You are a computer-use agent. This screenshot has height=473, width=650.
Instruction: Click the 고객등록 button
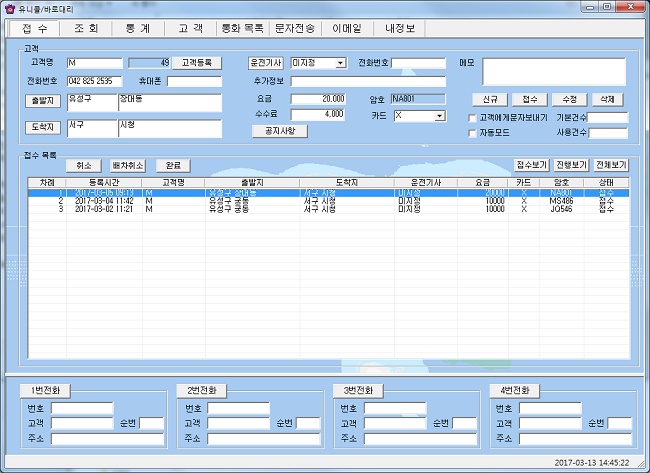pyautogui.click(x=199, y=63)
